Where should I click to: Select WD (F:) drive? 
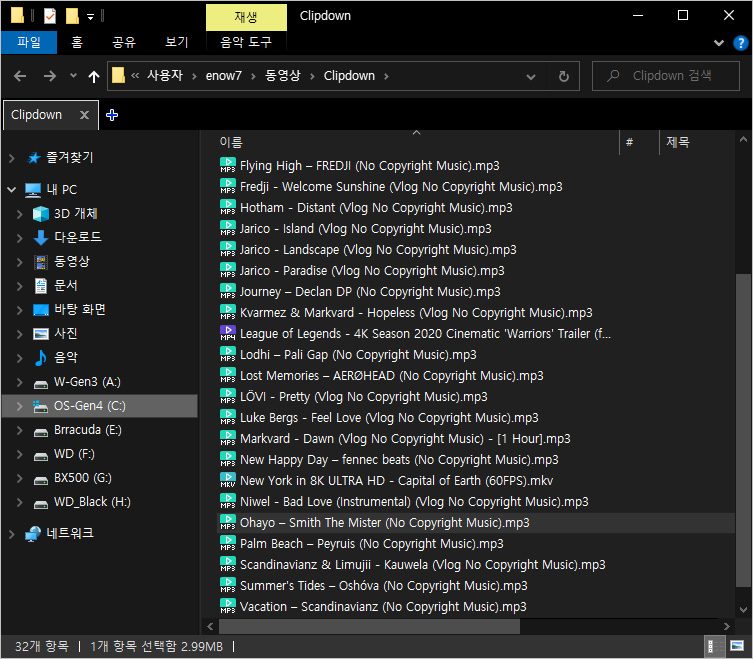(74, 454)
